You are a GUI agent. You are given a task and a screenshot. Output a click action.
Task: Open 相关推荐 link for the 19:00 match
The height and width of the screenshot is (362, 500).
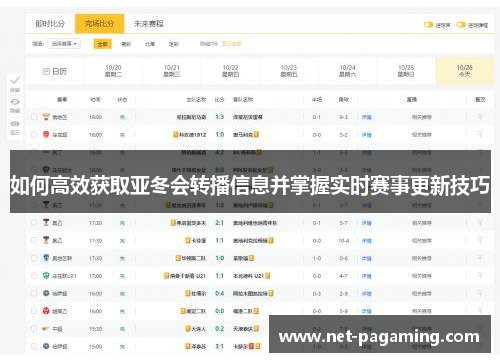pyautogui.click(x=422, y=117)
